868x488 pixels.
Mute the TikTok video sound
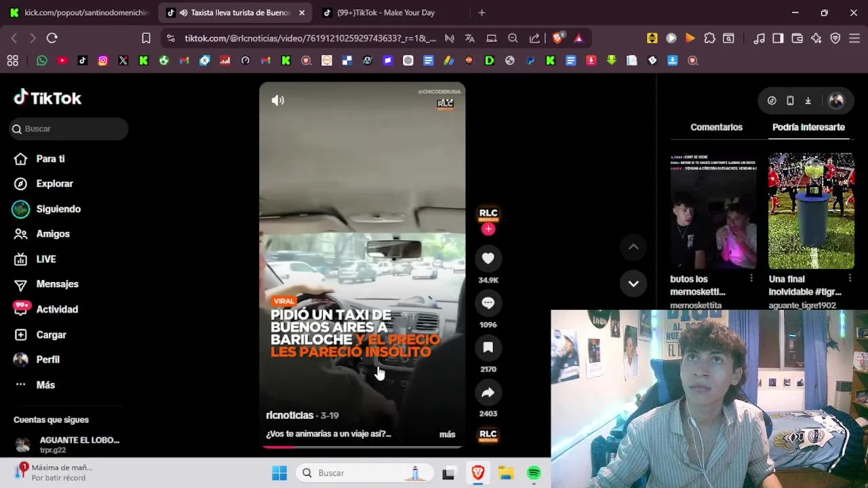coord(278,100)
